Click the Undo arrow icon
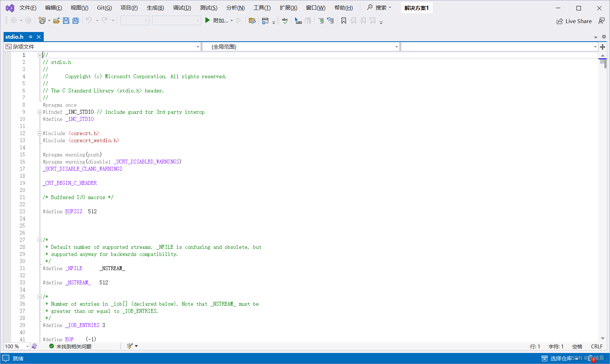 click(89, 20)
